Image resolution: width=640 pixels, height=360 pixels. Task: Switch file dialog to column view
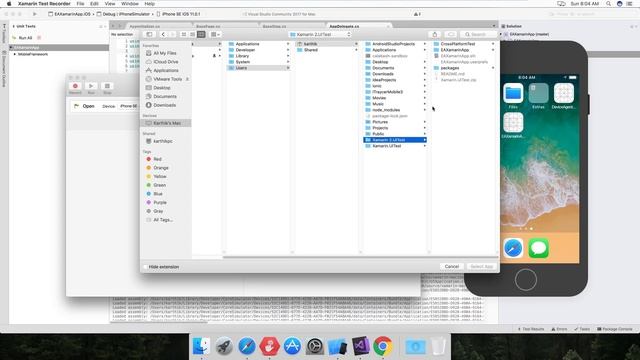[201, 34]
